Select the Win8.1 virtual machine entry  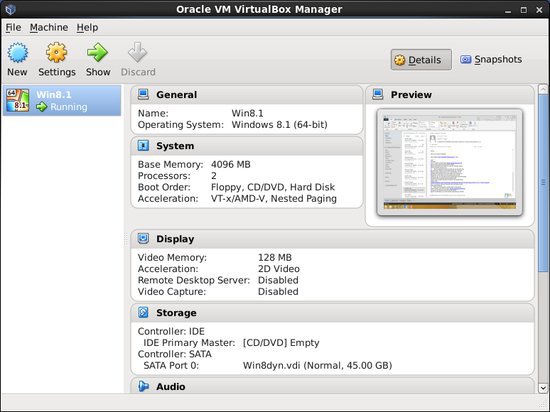pyautogui.click(x=62, y=100)
